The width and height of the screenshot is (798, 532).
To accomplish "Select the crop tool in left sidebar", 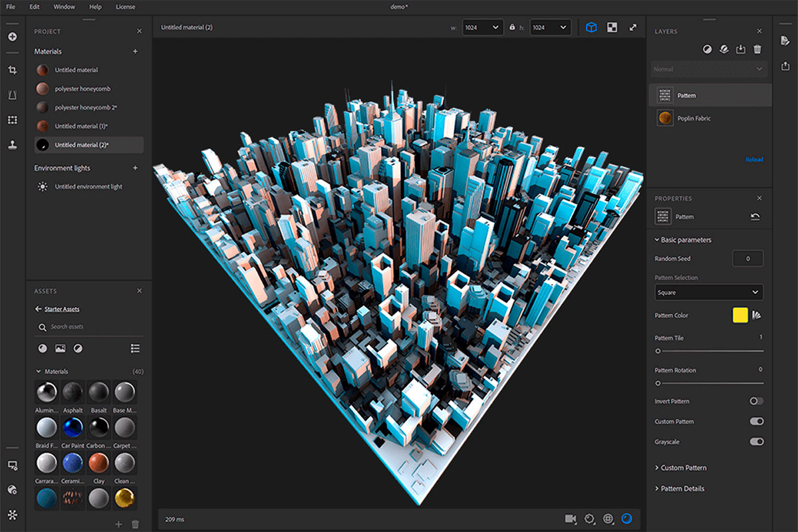I will click(x=12, y=70).
